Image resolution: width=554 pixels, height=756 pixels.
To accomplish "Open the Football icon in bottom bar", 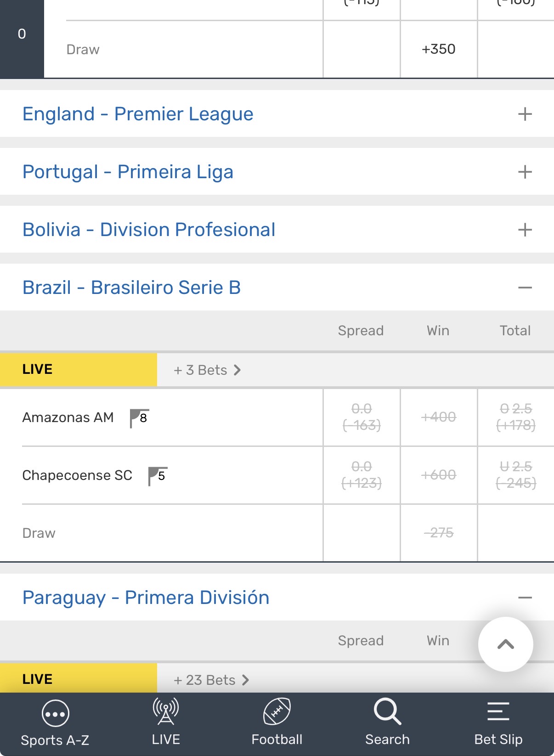I will pos(277,712).
